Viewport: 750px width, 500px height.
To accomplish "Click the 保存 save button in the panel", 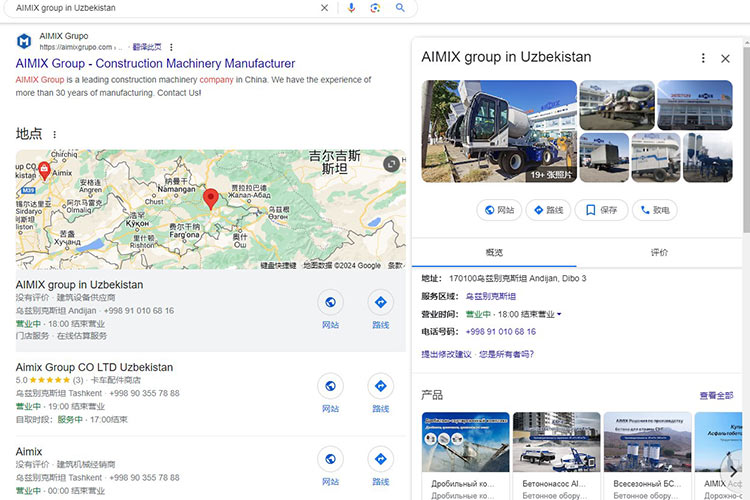I will click(601, 210).
